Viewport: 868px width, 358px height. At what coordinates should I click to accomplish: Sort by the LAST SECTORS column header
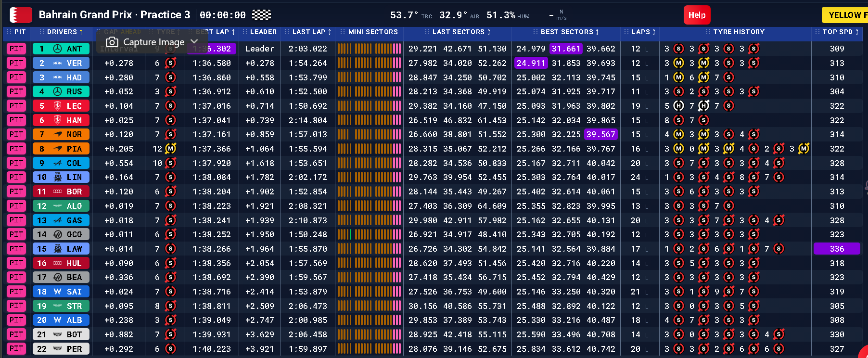(x=458, y=32)
